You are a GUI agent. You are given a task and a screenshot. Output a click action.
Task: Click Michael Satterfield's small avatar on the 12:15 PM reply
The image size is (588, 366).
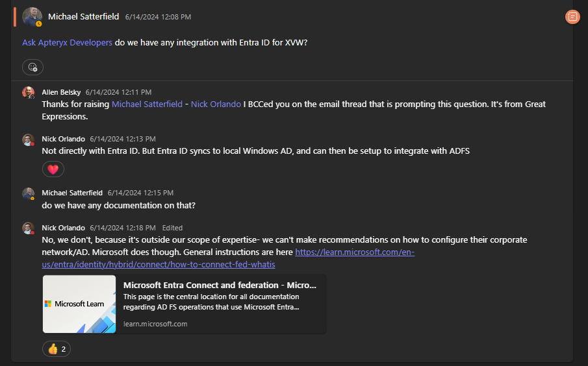coord(28,193)
